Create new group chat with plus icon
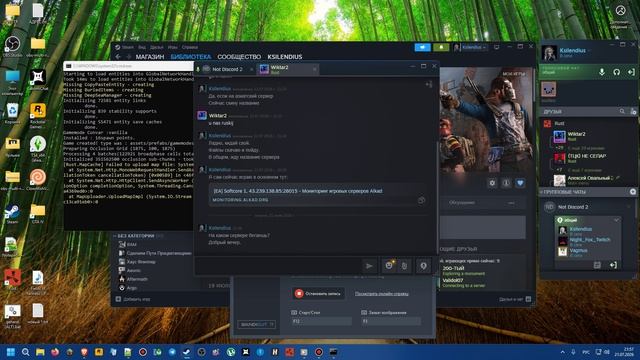 (x=633, y=191)
